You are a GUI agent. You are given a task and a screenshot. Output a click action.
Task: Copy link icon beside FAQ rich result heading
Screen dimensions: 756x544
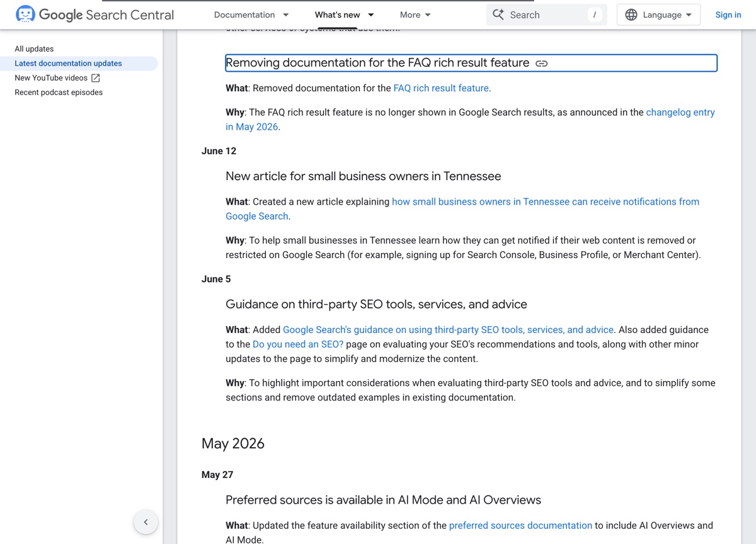point(541,63)
